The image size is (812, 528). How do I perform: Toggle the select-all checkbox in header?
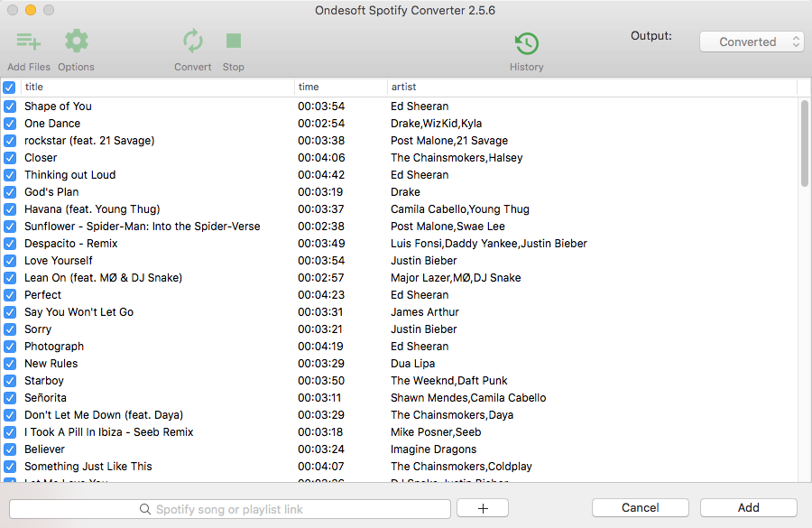[x=9, y=87]
